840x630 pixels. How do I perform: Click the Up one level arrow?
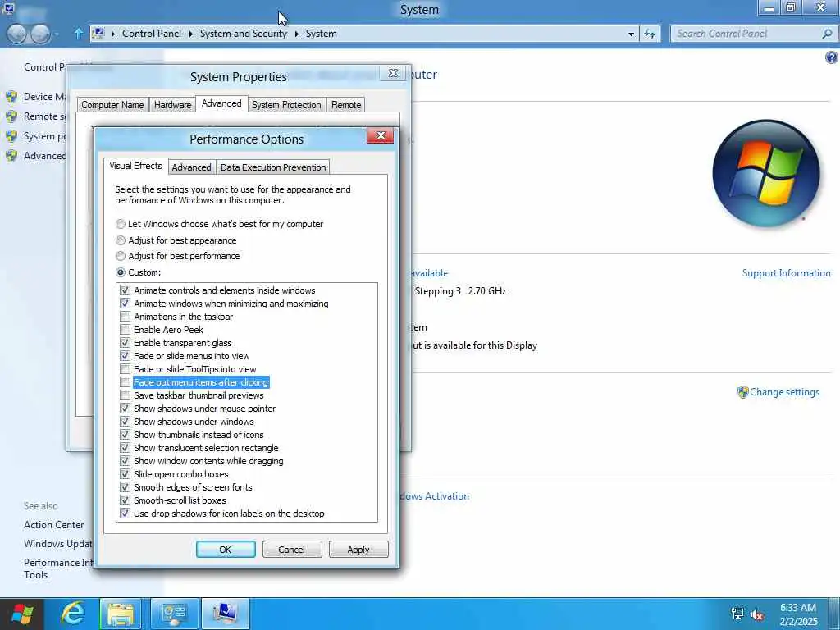[78, 34]
